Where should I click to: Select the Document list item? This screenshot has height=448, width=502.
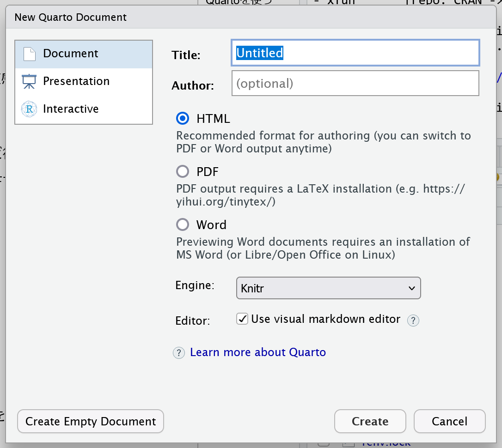[x=84, y=54]
